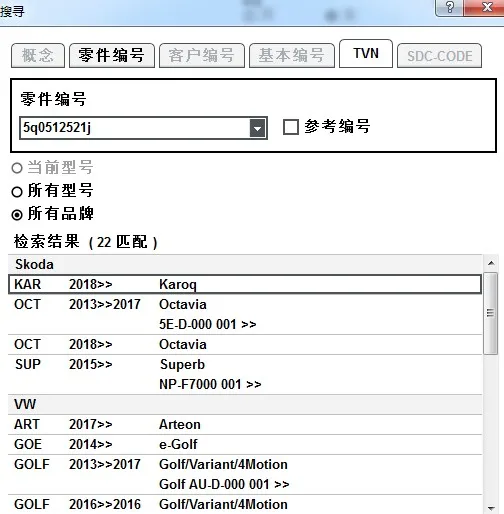The height and width of the screenshot is (514, 504).
Task: Switch to the 概念 tab
Action: [38, 55]
